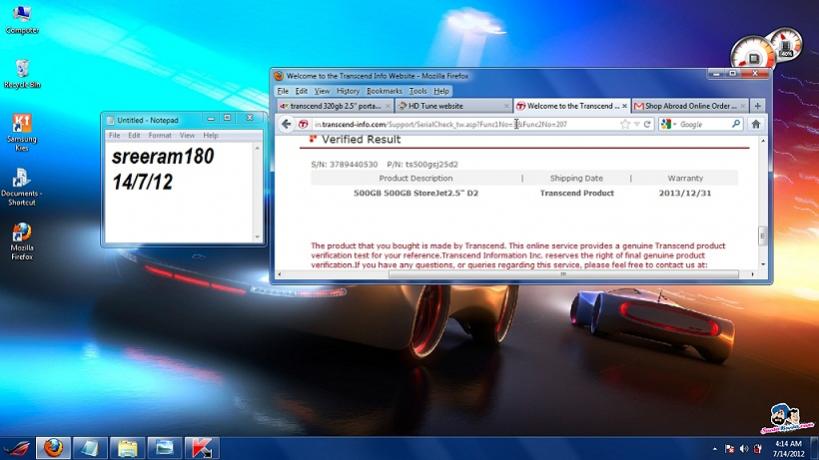The width and height of the screenshot is (819, 460).
Task: Click the Show desktop button
Action: click(815, 449)
